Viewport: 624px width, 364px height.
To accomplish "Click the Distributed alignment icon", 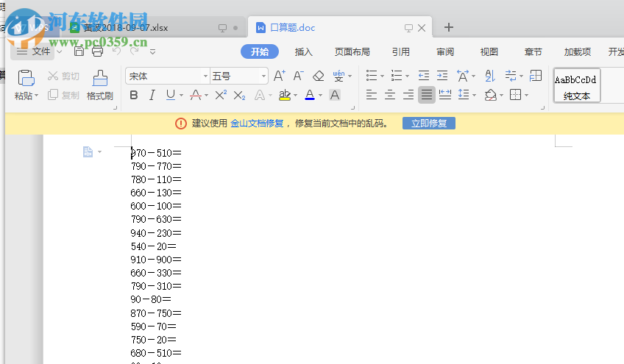I will point(445,95).
